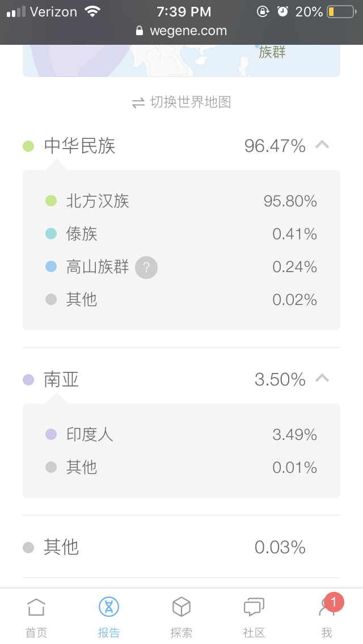Tap the red notification badge

(x=334, y=602)
